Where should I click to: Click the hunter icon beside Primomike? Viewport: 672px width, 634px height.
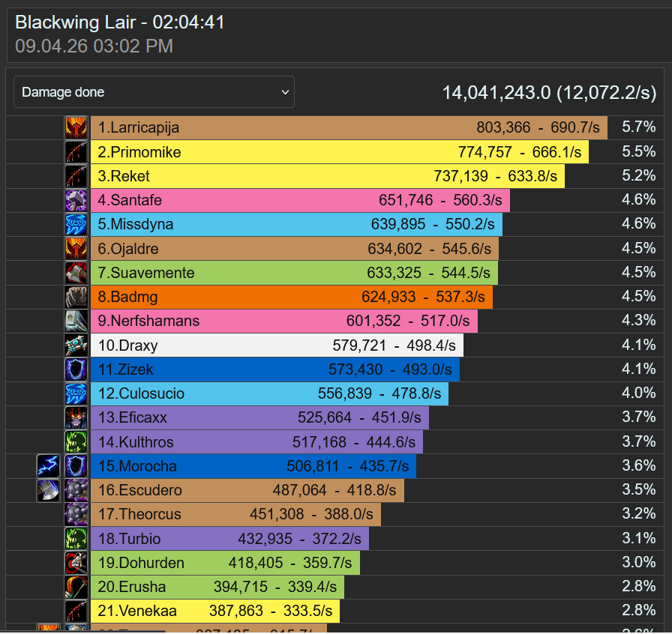click(76, 152)
